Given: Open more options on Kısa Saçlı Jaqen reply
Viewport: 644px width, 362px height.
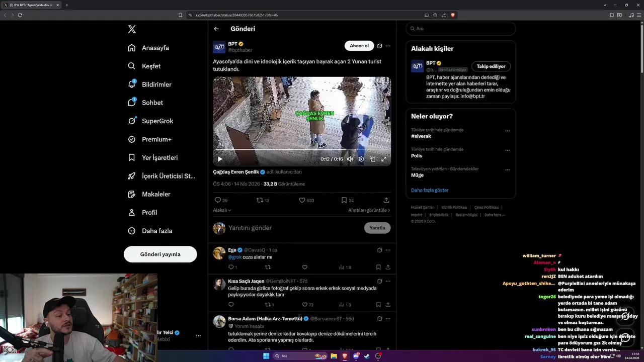Looking at the screenshot, I should 388,281.
